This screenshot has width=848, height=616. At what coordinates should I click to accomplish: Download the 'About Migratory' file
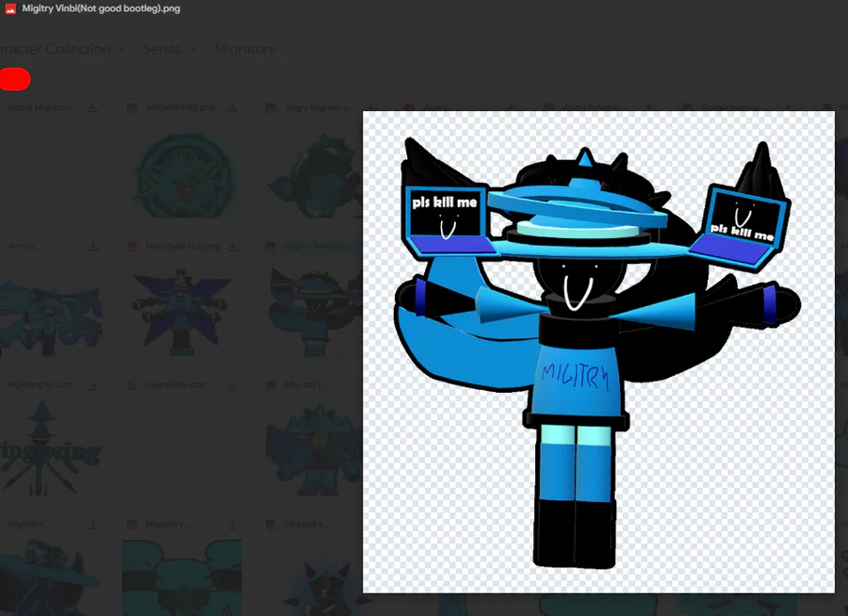93,108
